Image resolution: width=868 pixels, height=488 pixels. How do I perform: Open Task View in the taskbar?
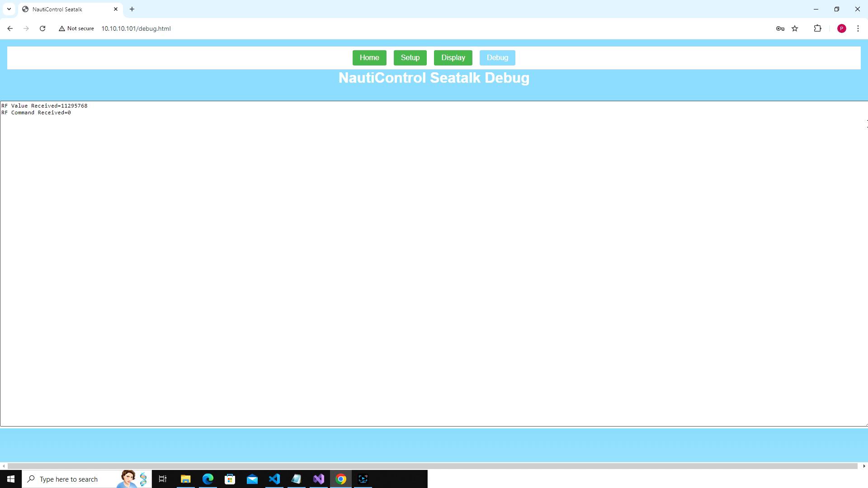163,479
